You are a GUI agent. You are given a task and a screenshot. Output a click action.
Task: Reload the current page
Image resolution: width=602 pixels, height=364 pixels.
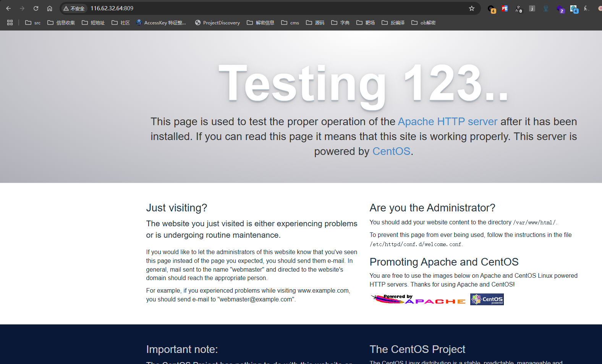pyautogui.click(x=36, y=8)
